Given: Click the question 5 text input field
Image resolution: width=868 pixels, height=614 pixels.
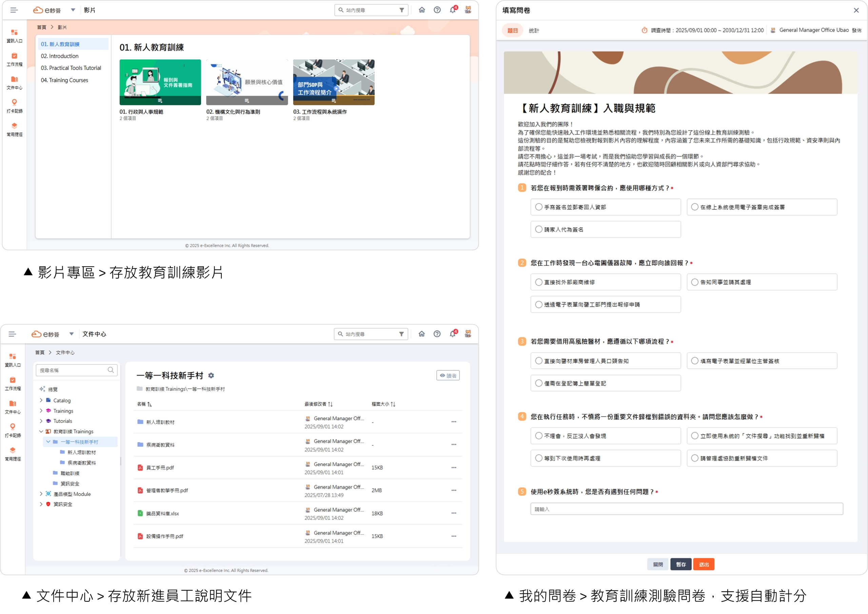Looking at the screenshot, I should click(x=687, y=509).
